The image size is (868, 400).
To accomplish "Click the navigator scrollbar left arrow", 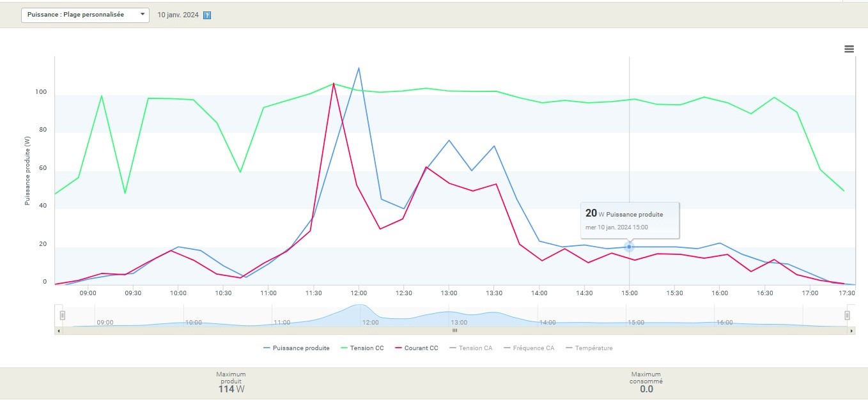I will click(59, 331).
